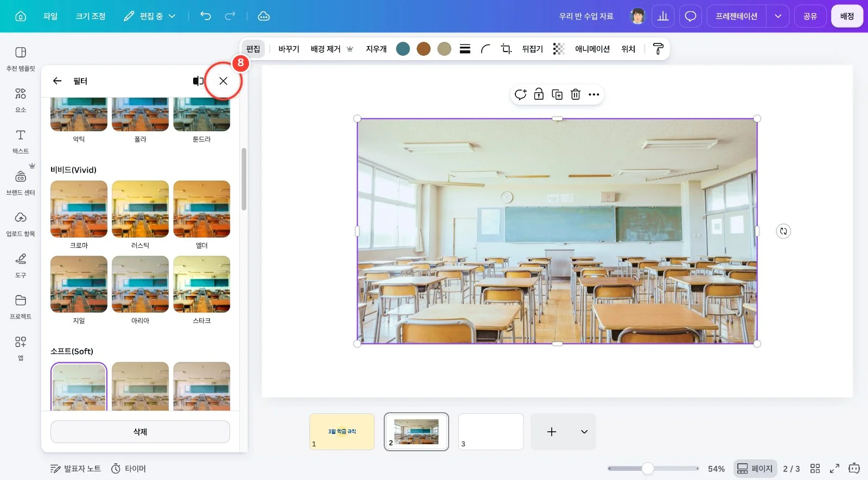Pick the teal color swatch
The image size is (868, 480).
(403, 49)
